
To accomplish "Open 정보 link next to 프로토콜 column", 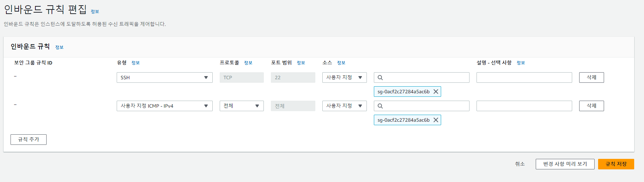I will [x=248, y=63].
